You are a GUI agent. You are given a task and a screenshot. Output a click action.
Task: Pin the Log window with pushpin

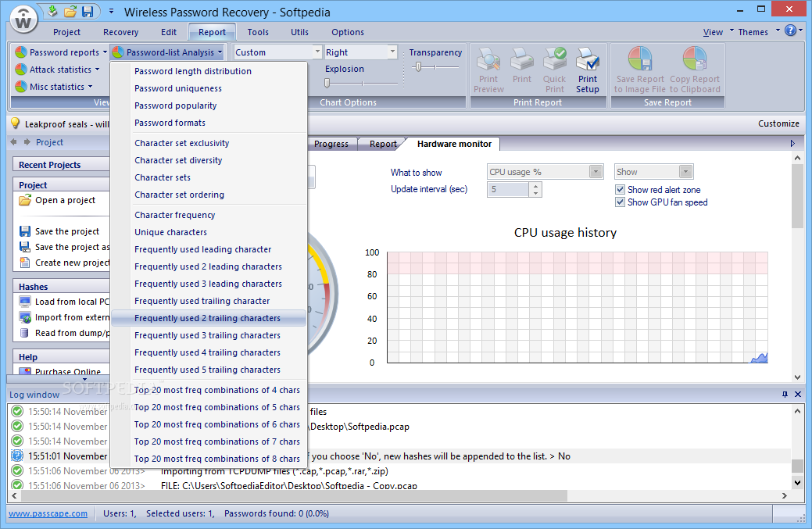tap(785, 395)
